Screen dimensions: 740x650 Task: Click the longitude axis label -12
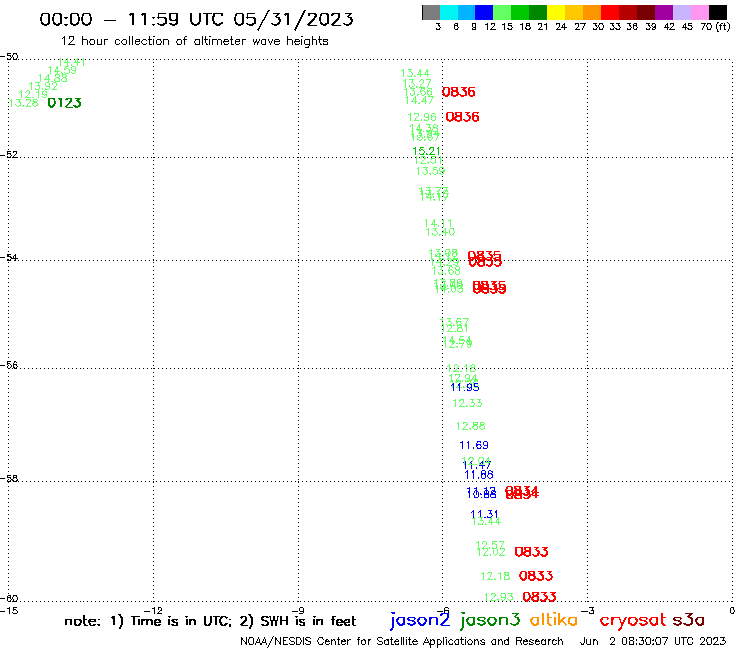click(x=153, y=610)
